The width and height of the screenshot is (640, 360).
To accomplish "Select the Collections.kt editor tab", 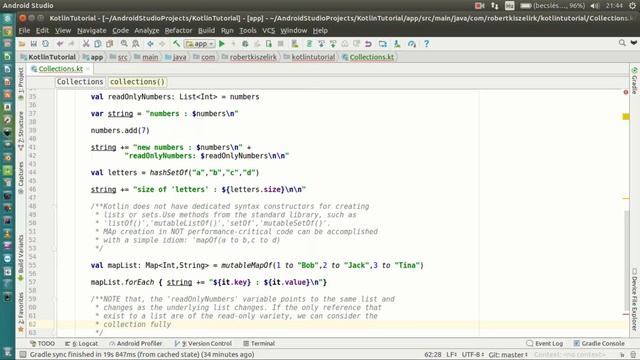I will [x=60, y=69].
